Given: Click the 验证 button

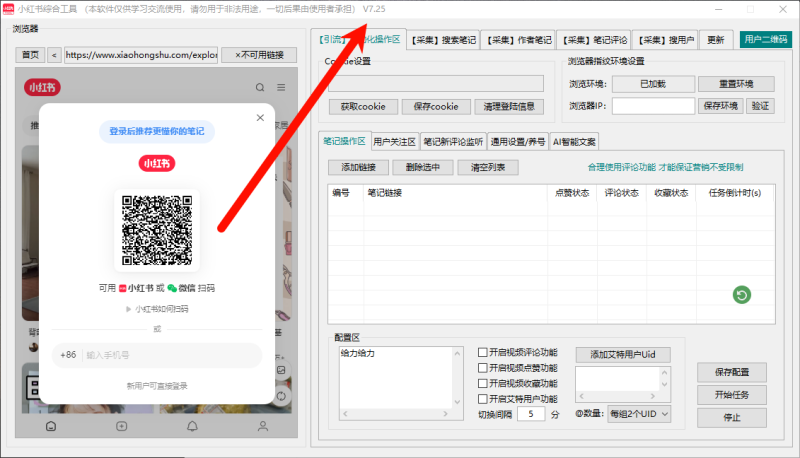Looking at the screenshot, I should 760,106.
